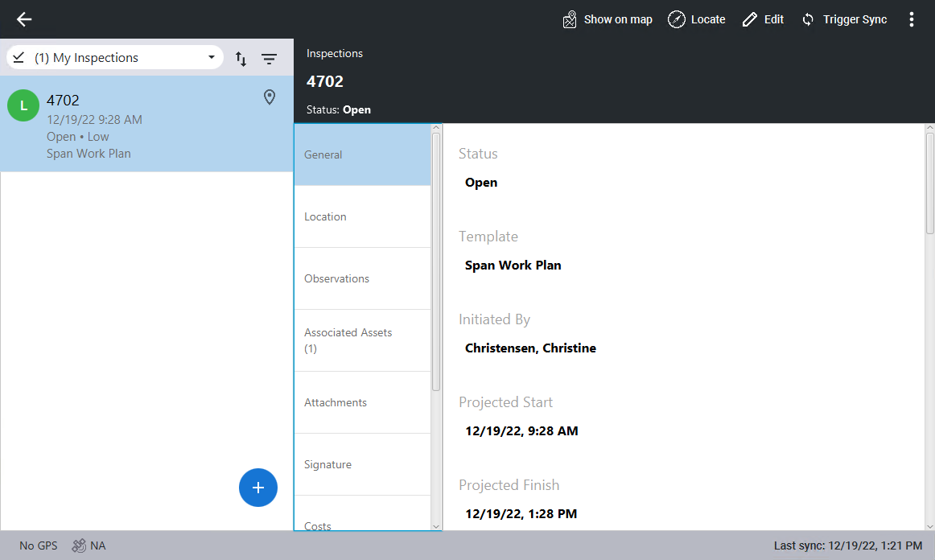Image resolution: width=935 pixels, height=560 pixels.
Task: Click the back arrow icon
Action: [x=24, y=19]
